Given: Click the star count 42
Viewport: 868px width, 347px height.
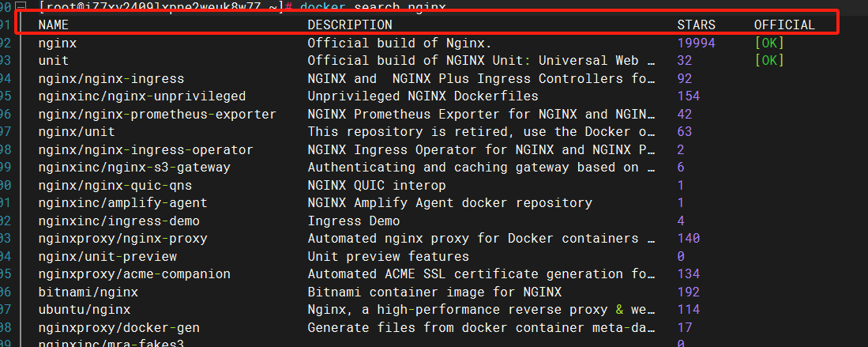Looking at the screenshot, I should (x=685, y=114).
